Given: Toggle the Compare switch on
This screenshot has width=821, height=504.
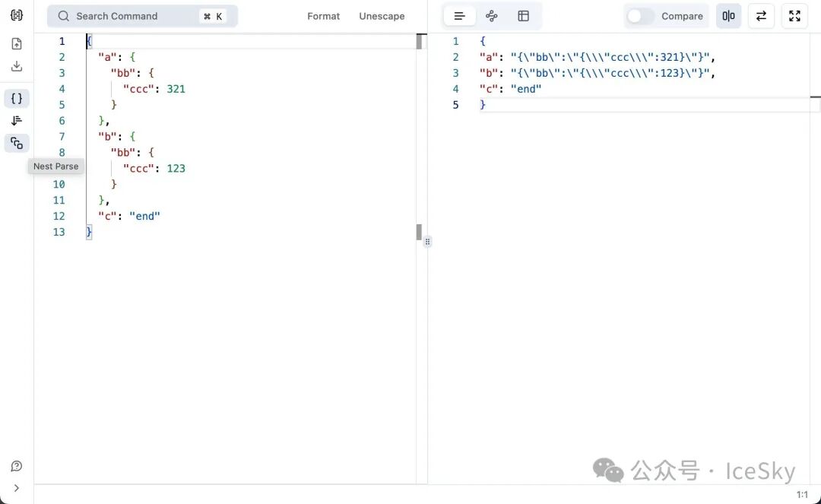Looking at the screenshot, I should tap(640, 16).
